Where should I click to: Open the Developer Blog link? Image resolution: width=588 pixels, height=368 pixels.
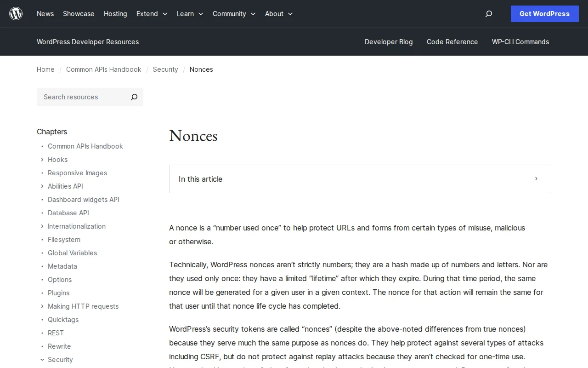[x=389, y=42]
